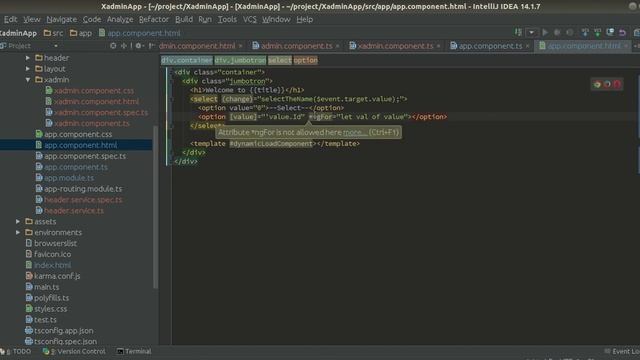This screenshot has height=360, width=640.
Task: Click the Show History toolbar icon
Action: [610, 32]
